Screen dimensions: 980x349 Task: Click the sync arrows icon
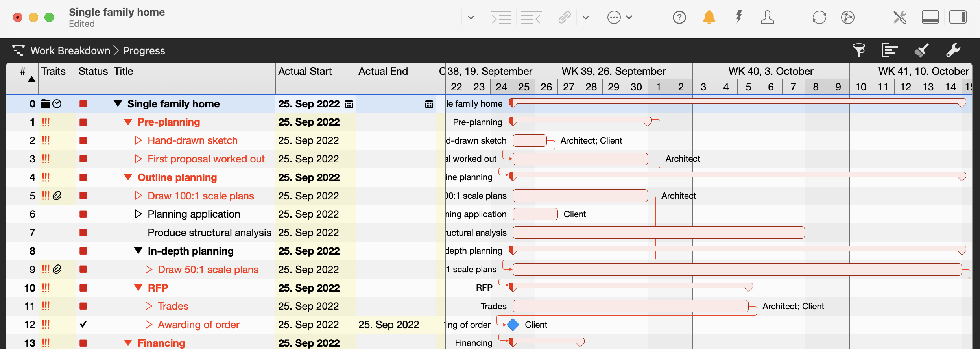[819, 17]
